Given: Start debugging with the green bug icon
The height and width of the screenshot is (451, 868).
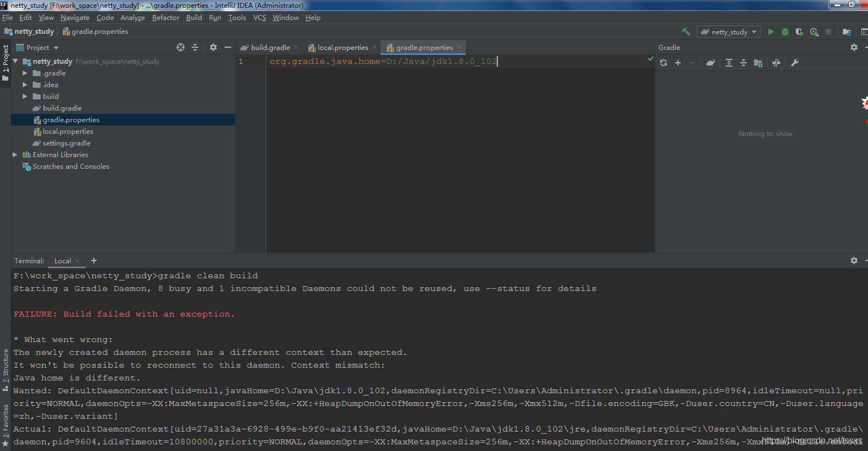Looking at the screenshot, I should pyautogui.click(x=785, y=32).
